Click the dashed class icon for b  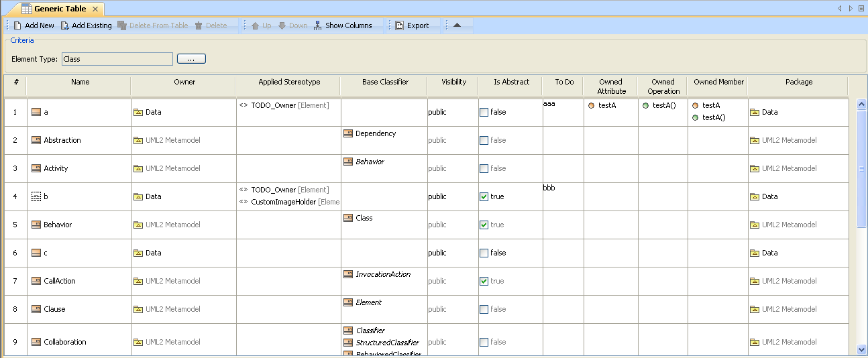click(x=36, y=196)
